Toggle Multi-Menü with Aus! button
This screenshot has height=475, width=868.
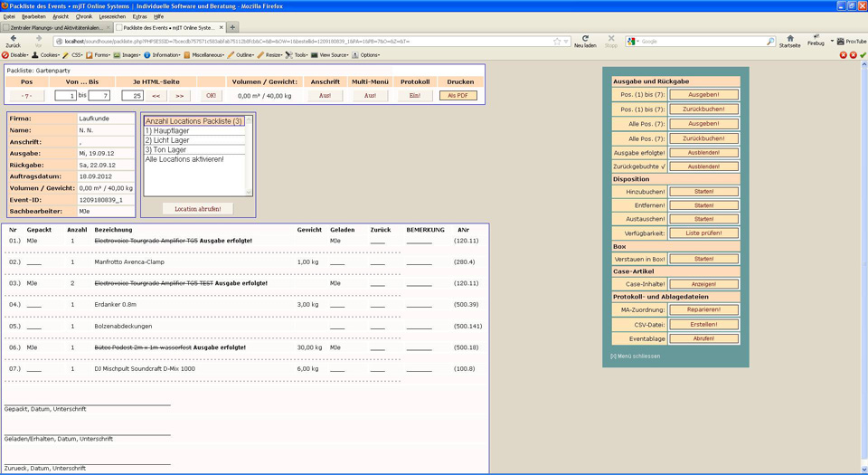click(x=370, y=96)
